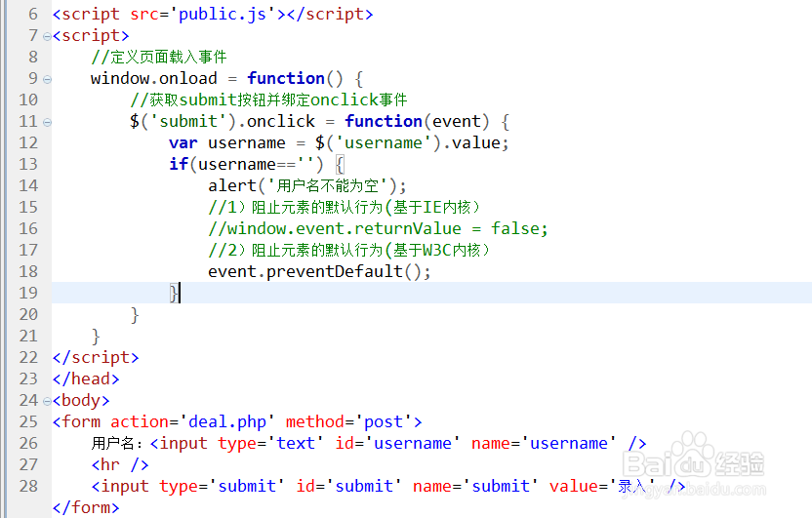Click the W3C内核 comment on line 17

[349, 251]
